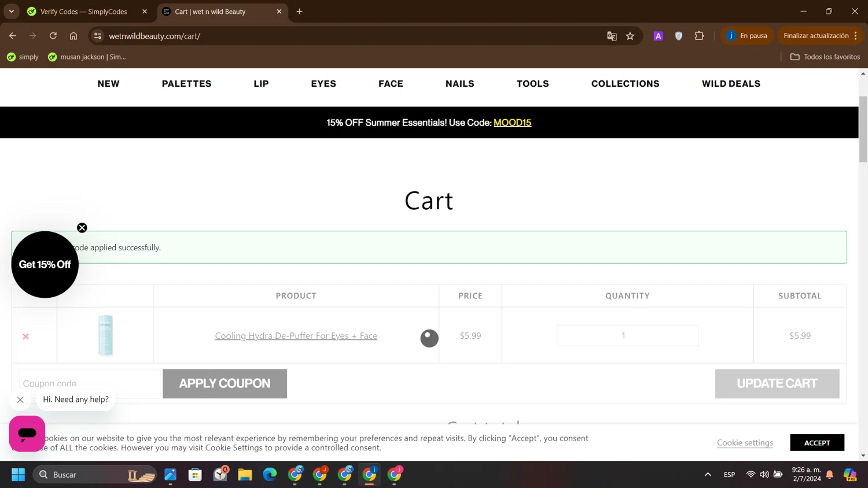Open Google Translate icon in address bar
This screenshot has width=868, height=488.
coord(612,36)
